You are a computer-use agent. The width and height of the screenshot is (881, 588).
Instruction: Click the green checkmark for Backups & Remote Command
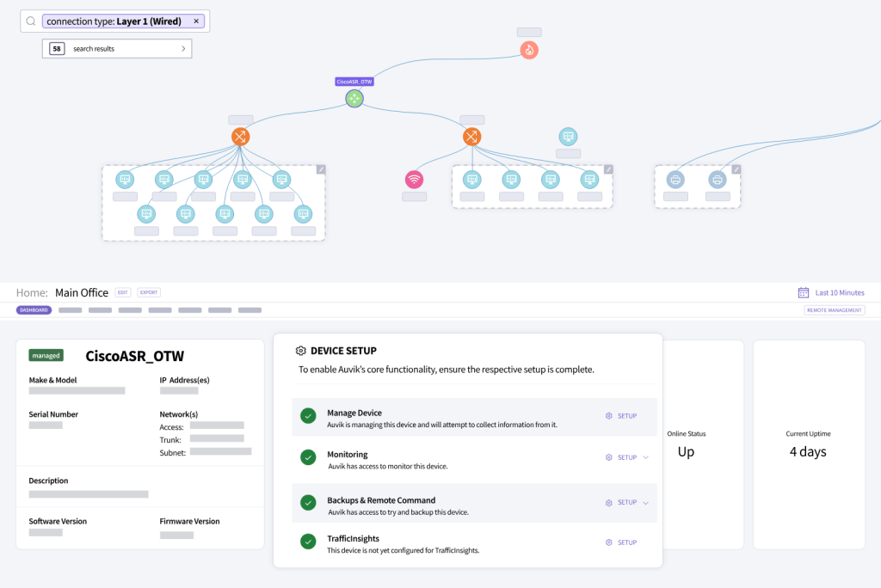click(308, 503)
